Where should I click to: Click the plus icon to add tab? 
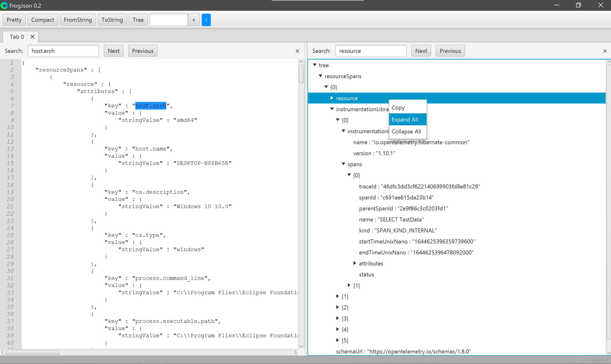194,20
